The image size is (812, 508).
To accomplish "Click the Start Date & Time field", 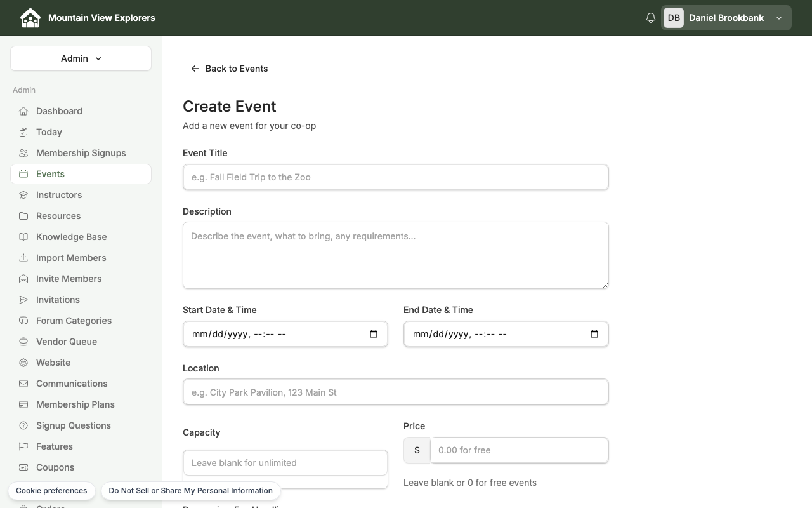I will (x=285, y=334).
